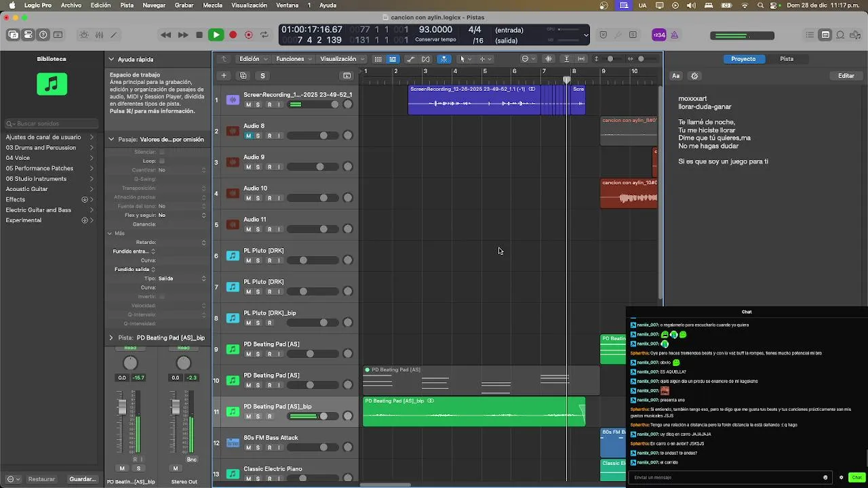Open Edición dropdown in Tracks area
The image size is (868, 488).
[x=254, y=59]
